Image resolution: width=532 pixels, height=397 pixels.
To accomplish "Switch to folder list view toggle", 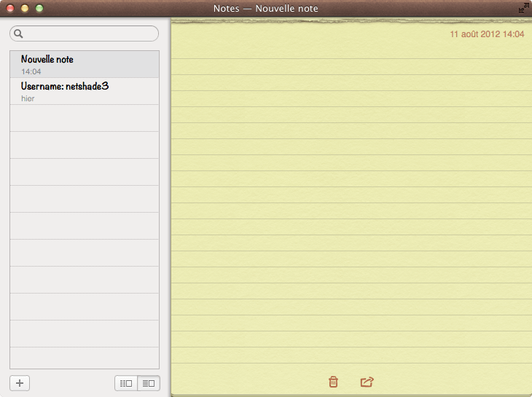I will point(126,383).
